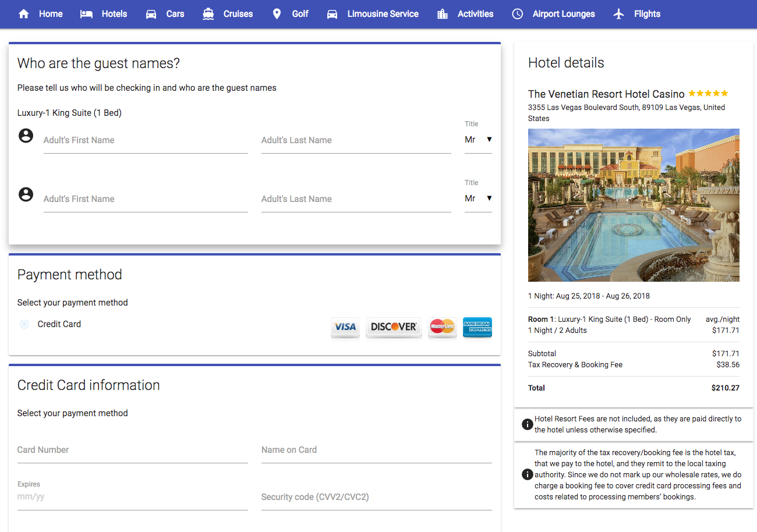
Task: Click the Room 1 rate description line
Action: coord(610,319)
